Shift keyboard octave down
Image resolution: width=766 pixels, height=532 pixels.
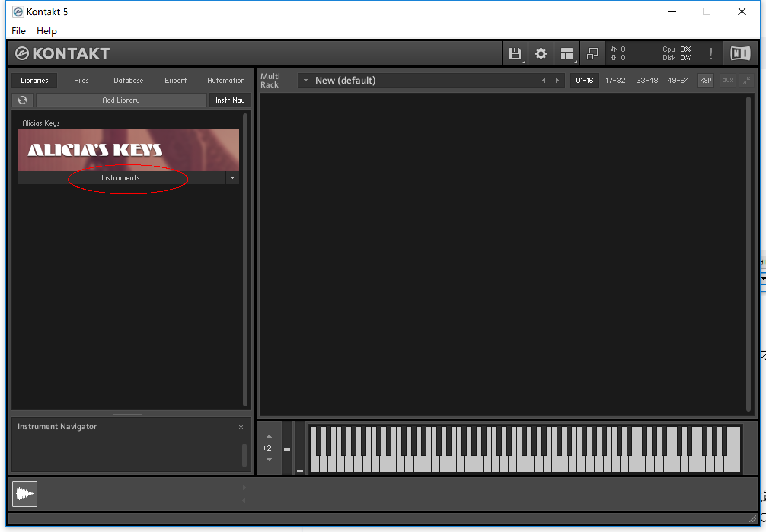pos(269,460)
